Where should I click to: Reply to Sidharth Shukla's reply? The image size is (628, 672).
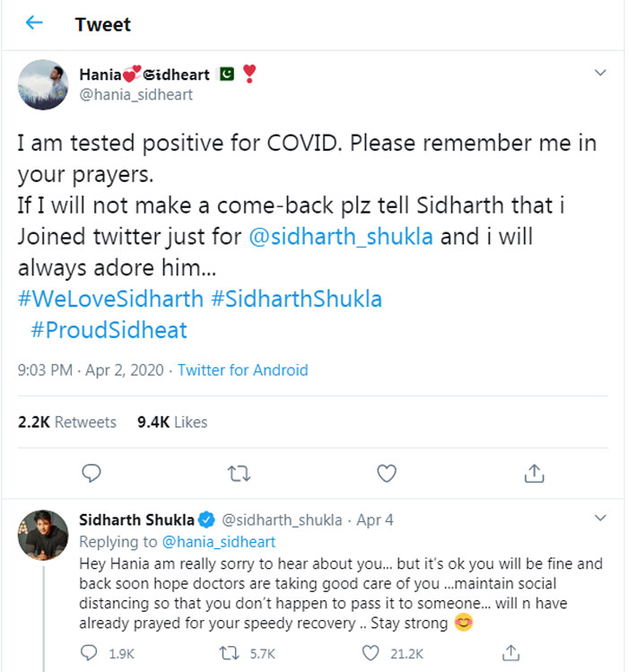click(91, 652)
